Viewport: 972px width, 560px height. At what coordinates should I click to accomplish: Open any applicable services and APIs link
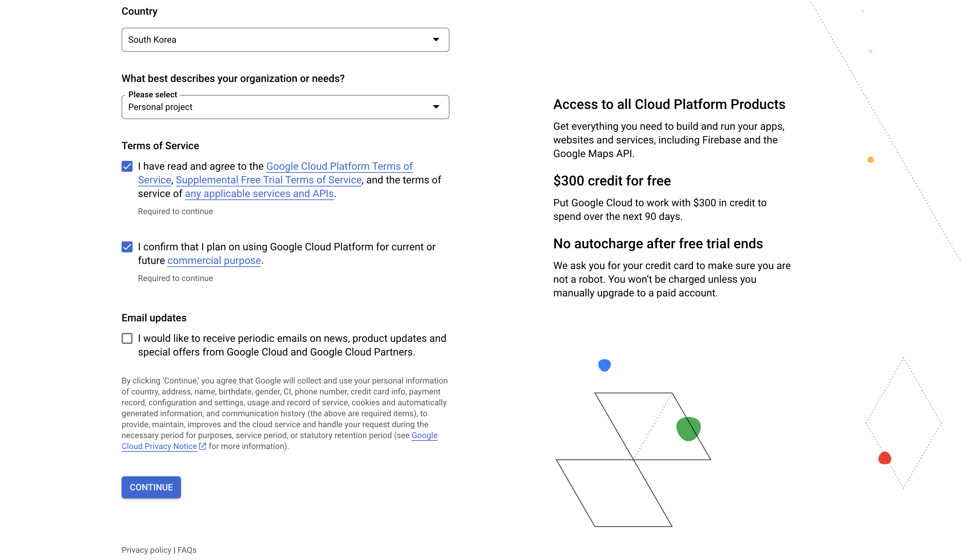pyautogui.click(x=259, y=194)
